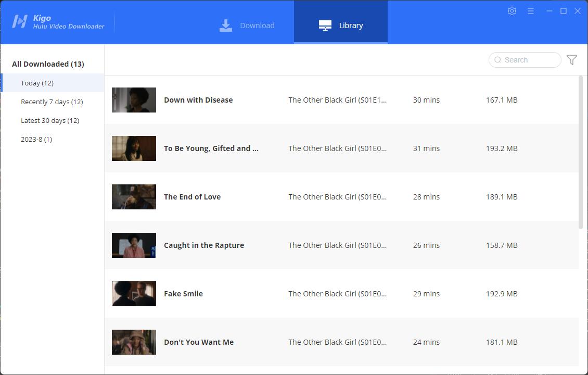Click title 'Fake Smile'
588x375 pixels.
click(183, 294)
